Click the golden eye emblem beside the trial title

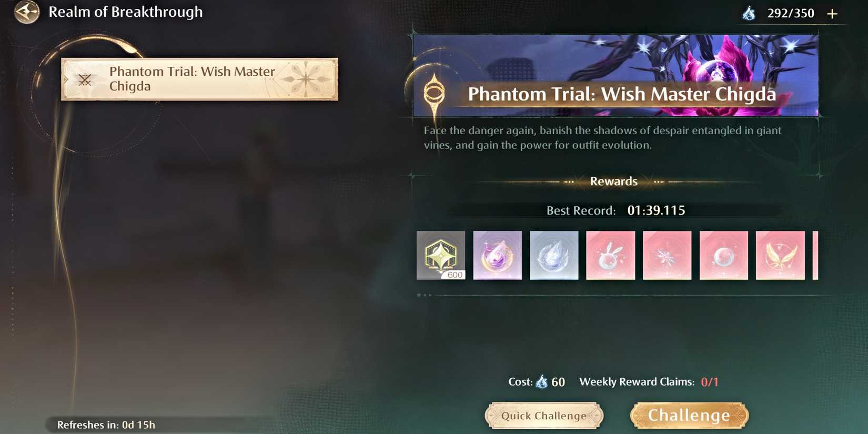click(x=434, y=93)
